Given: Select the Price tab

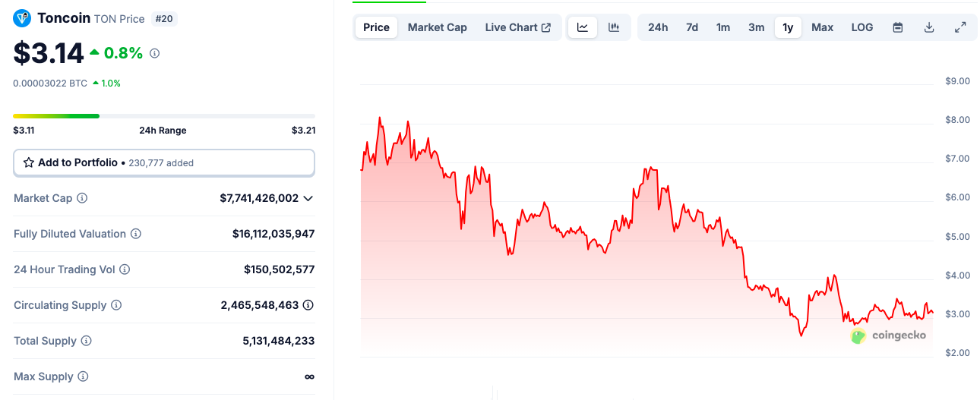Looking at the screenshot, I should (376, 27).
